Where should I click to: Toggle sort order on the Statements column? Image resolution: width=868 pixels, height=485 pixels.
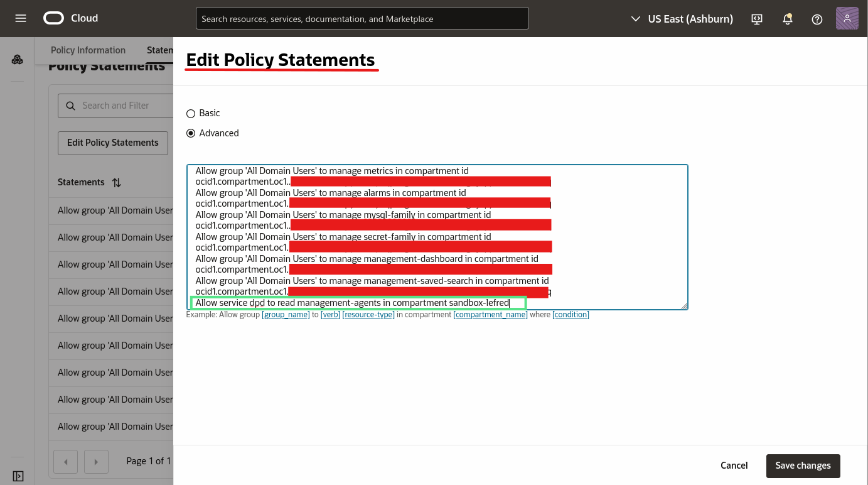click(x=116, y=182)
